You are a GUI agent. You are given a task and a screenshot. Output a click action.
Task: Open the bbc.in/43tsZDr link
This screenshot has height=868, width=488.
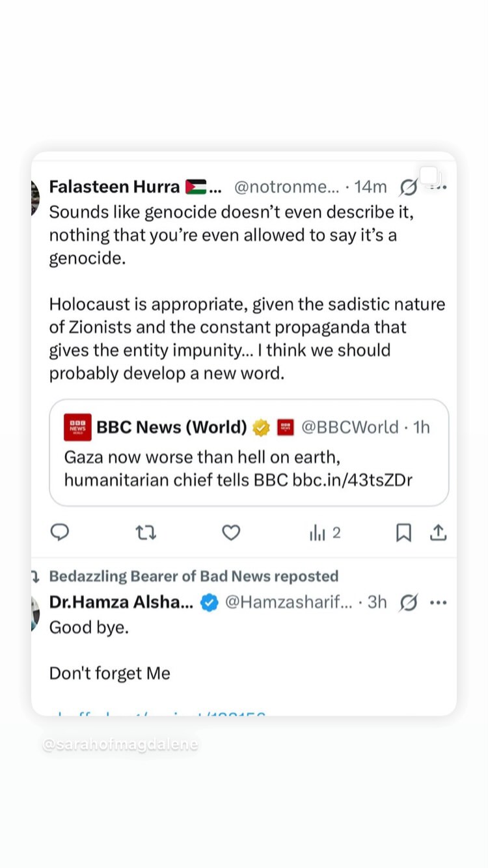pos(353,480)
